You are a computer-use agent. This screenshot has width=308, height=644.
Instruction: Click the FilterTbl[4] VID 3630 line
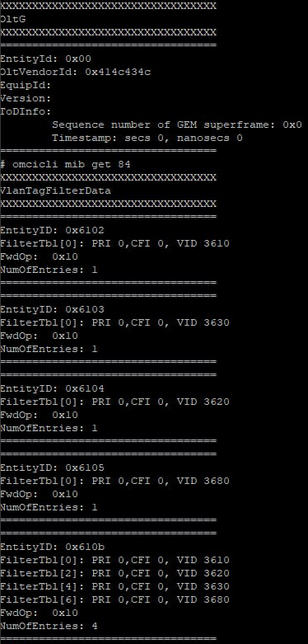click(x=114, y=586)
